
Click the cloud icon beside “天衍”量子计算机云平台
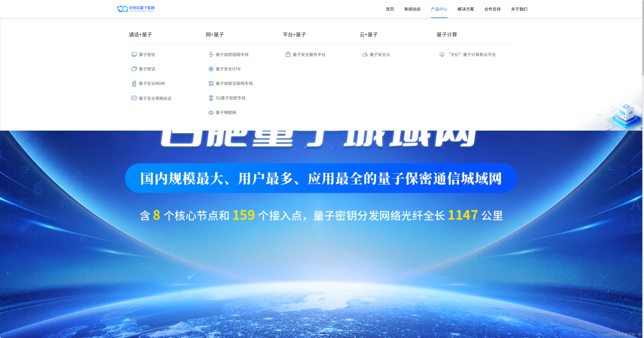pyautogui.click(x=442, y=55)
